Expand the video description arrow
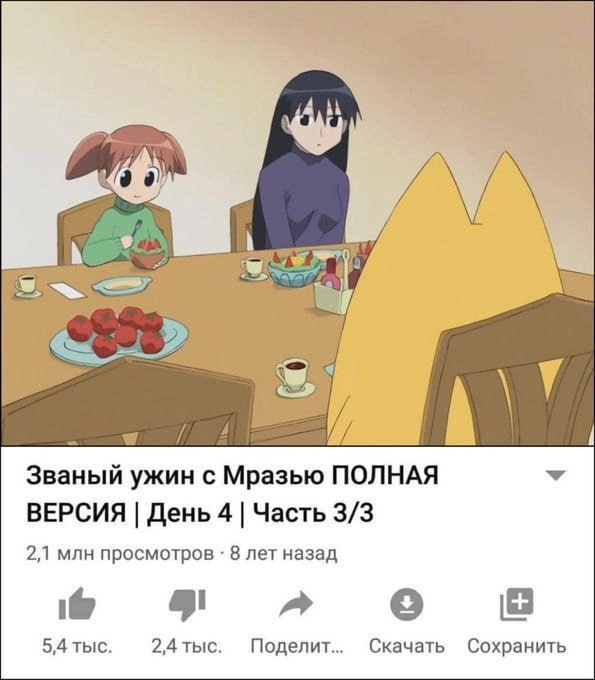The width and height of the screenshot is (595, 680). pyautogui.click(x=556, y=476)
